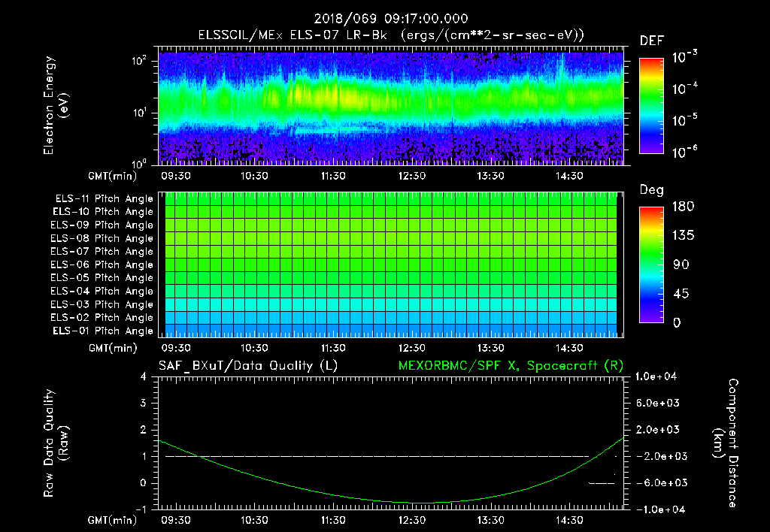The height and width of the screenshot is (532, 770).
Task: Click GMT(min) label under the spectrogram
Action: pos(113,176)
